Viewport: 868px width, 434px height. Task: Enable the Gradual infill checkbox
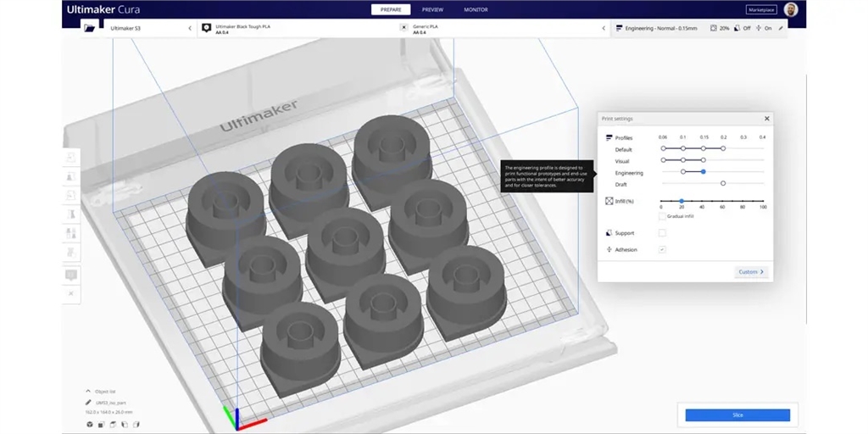pos(663,216)
